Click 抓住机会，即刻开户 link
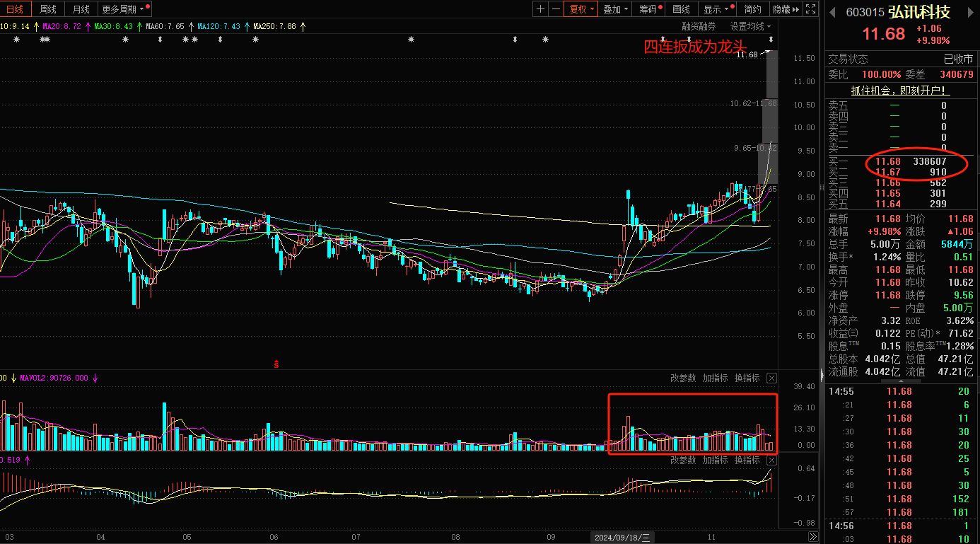Image resolution: width=980 pixels, height=544 pixels. click(x=900, y=91)
